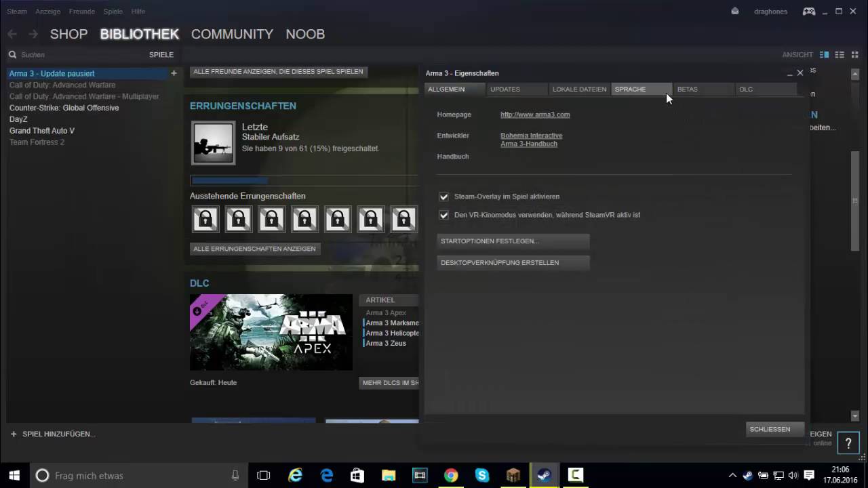Go back with the left arrow
Screen dimensions: 868x488
tap(12, 34)
